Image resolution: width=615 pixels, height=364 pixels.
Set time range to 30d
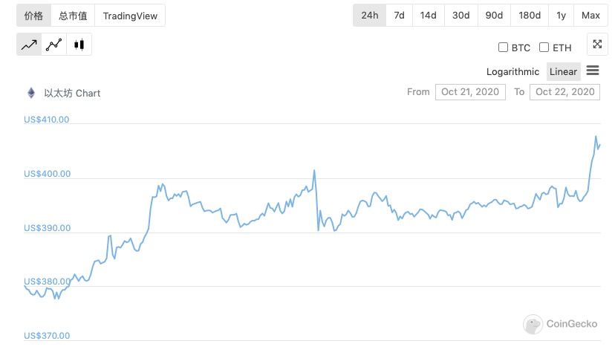click(461, 16)
